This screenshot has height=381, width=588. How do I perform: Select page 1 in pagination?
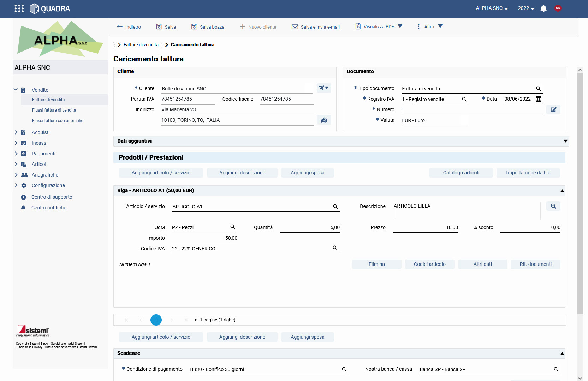tap(156, 320)
